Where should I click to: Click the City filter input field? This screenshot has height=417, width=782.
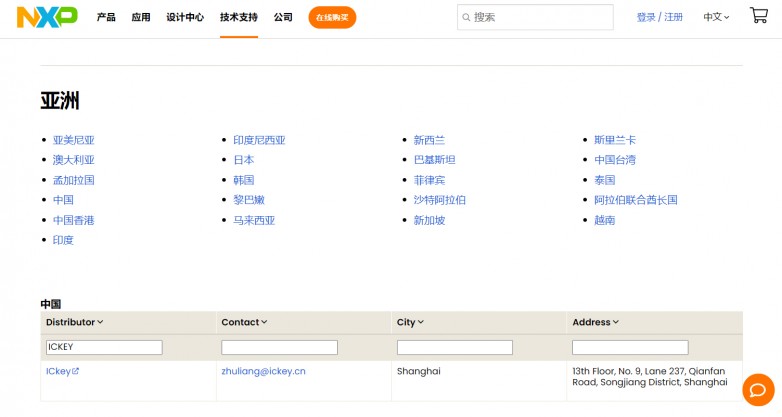pyautogui.click(x=455, y=347)
